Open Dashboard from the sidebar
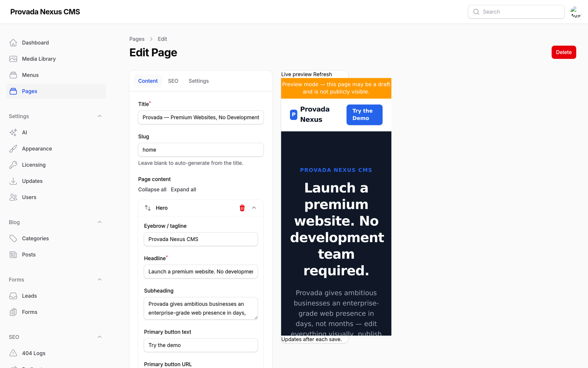The width and height of the screenshot is (588, 368). pos(56,43)
